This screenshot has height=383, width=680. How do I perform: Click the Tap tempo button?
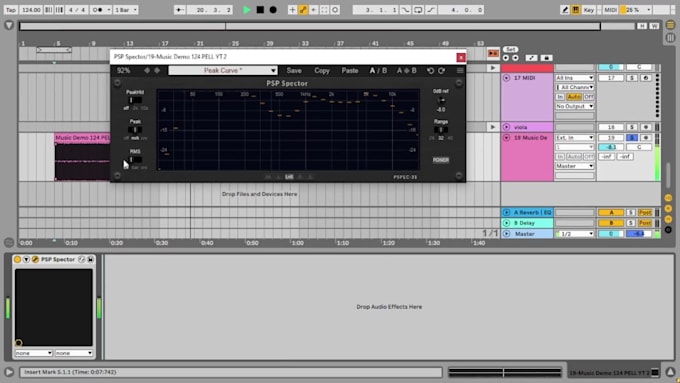point(11,10)
